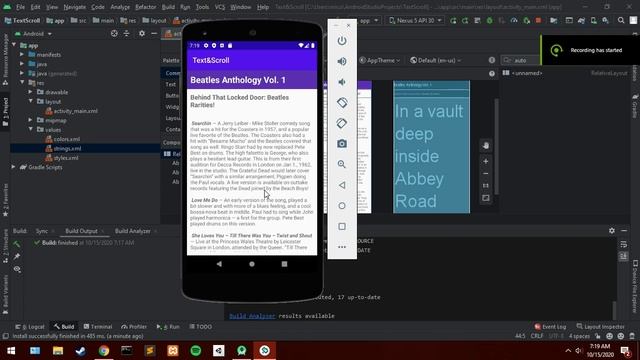The width and height of the screenshot is (640, 360).
Task: Open the Terminal tool window
Action: tap(98, 327)
